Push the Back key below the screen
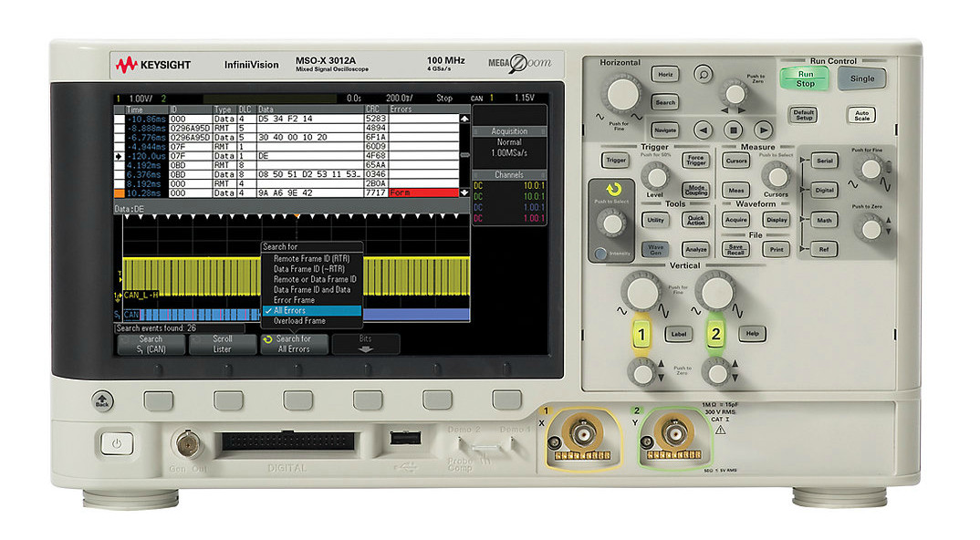Image resolution: width=980 pixels, height=540 pixels. pos(102,400)
